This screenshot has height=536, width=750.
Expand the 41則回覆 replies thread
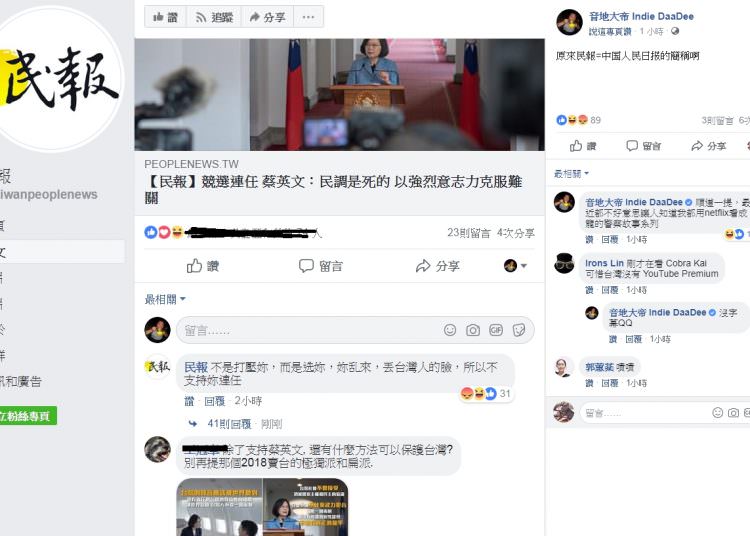click(229, 424)
